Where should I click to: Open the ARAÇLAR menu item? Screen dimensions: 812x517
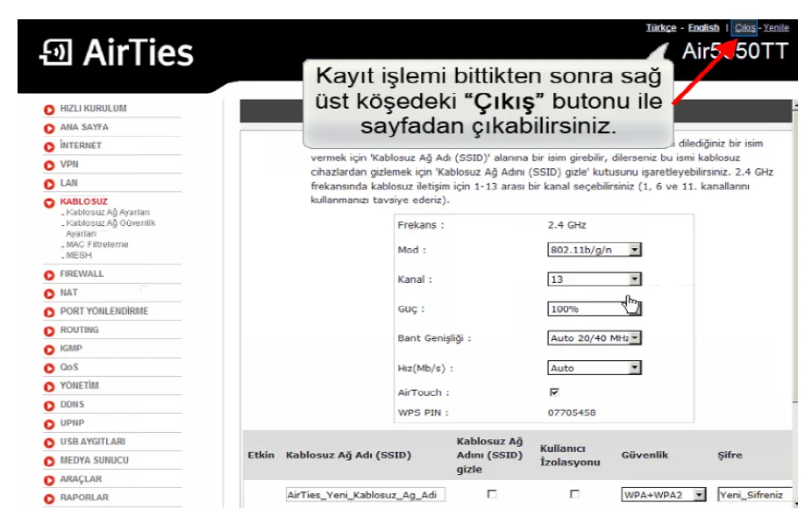tap(81, 478)
